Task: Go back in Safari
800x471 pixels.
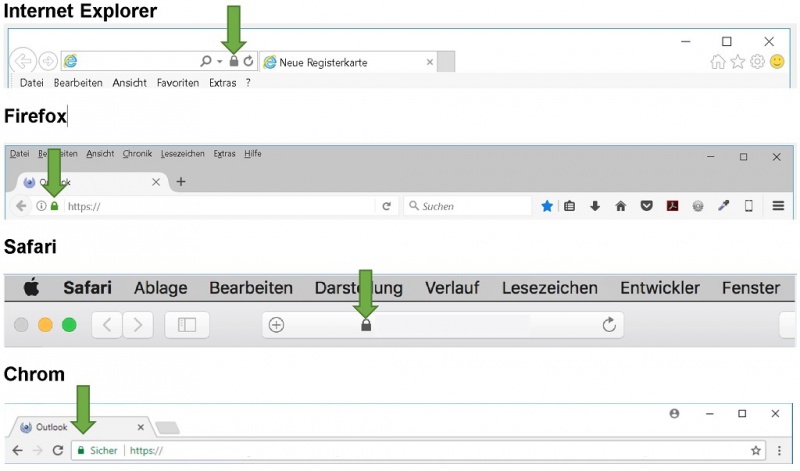Action: pos(107,325)
